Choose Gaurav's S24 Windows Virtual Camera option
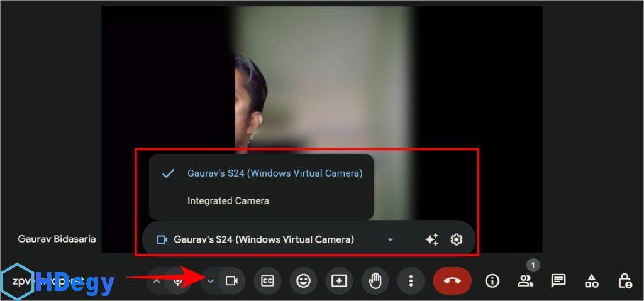Viewport: 644px width, 301px height. pos(274,173)
